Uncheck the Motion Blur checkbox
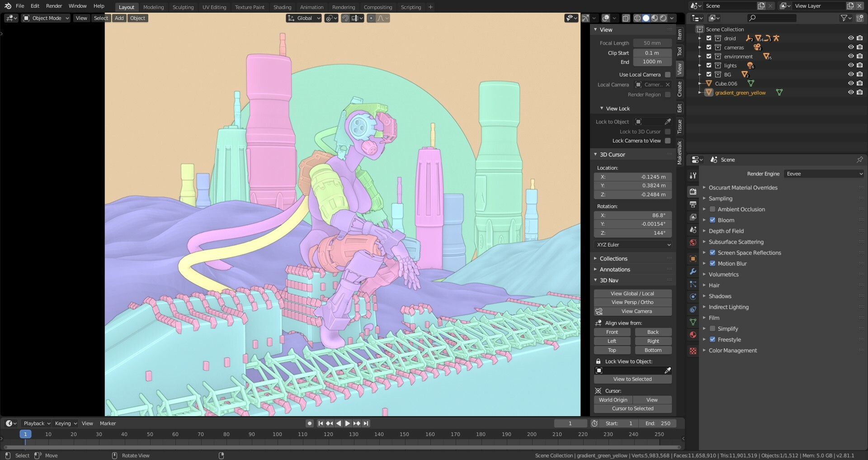The image size is (868, 460). click(712, 264)
